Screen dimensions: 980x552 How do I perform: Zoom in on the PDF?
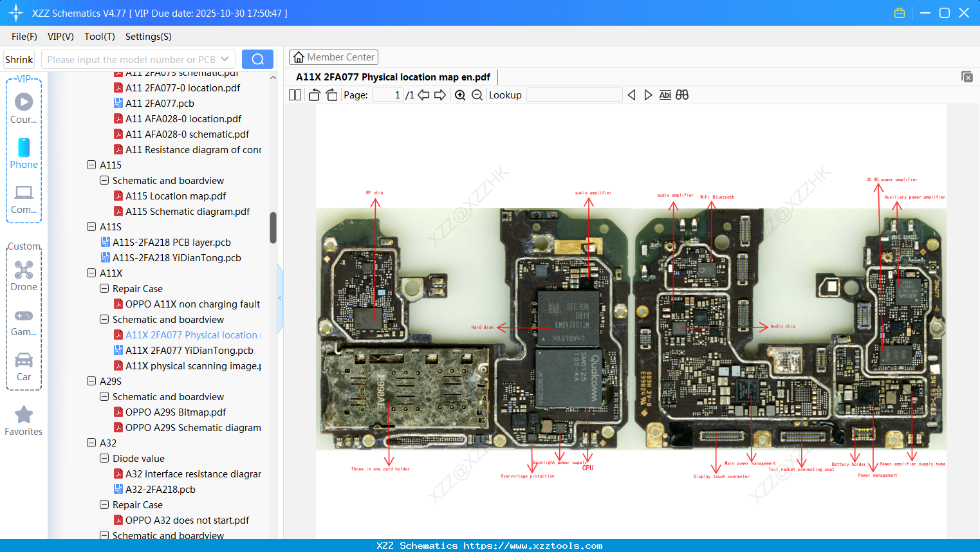(460, 95)
